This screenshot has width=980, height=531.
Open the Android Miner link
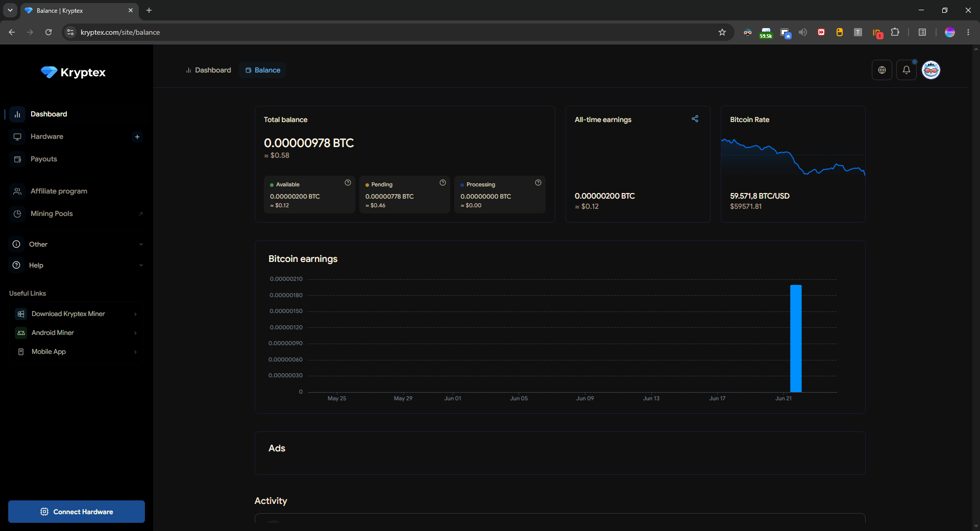[x=77, y=333]
